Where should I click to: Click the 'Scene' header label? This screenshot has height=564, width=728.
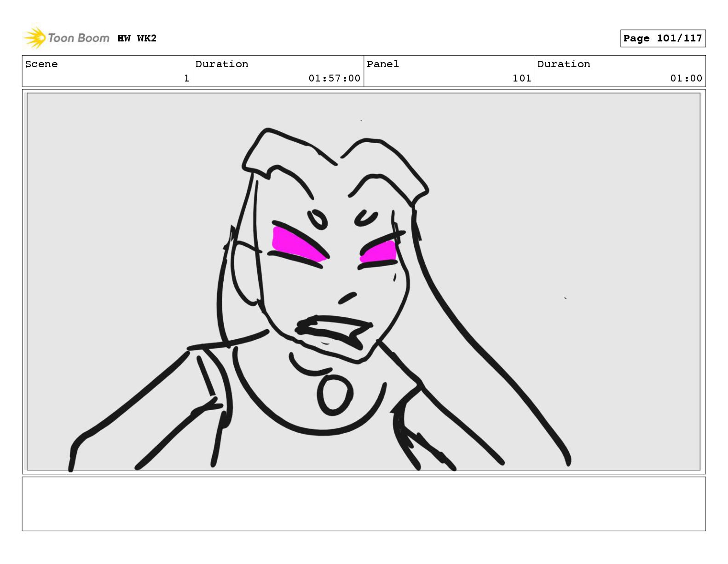click(x=41, y=64)
